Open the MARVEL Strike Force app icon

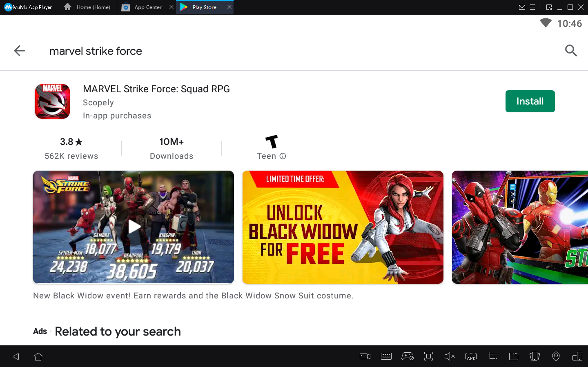coord(52,101)
